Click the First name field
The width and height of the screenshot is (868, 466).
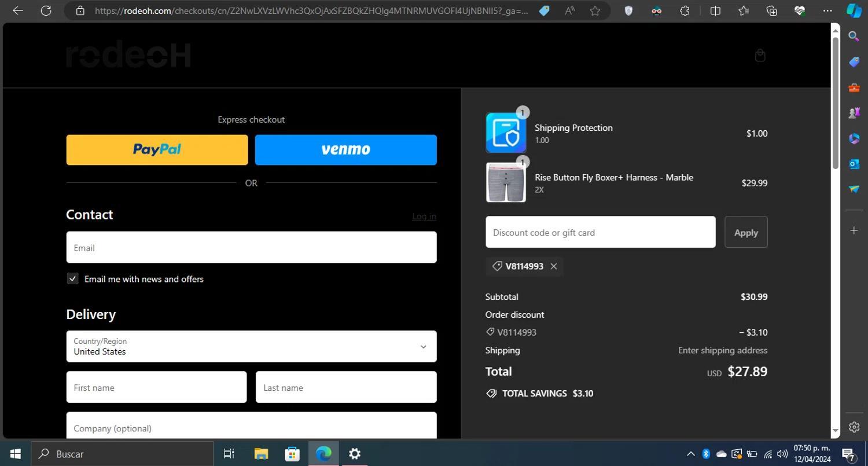pos(156,387)
